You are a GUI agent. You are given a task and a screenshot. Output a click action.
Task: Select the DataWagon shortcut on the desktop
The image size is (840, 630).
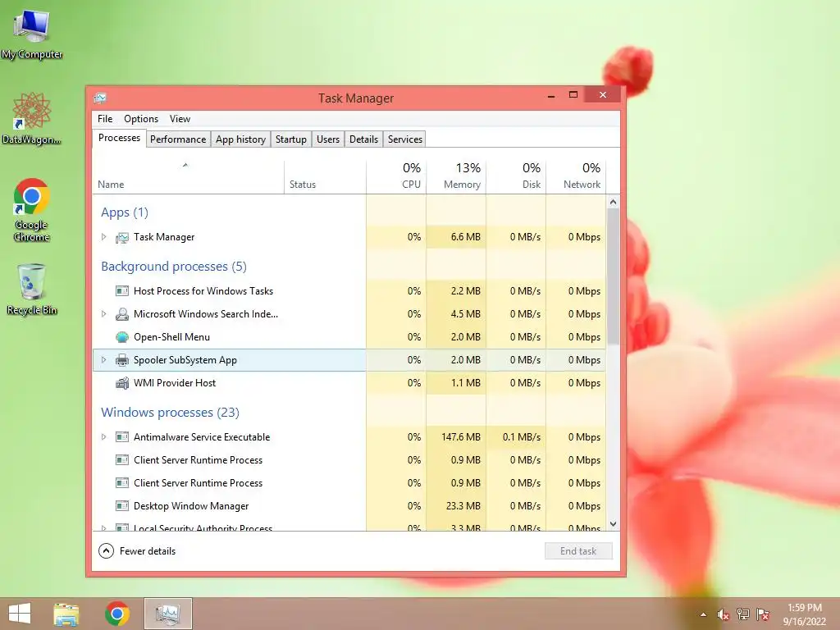[x=32, y=119]
